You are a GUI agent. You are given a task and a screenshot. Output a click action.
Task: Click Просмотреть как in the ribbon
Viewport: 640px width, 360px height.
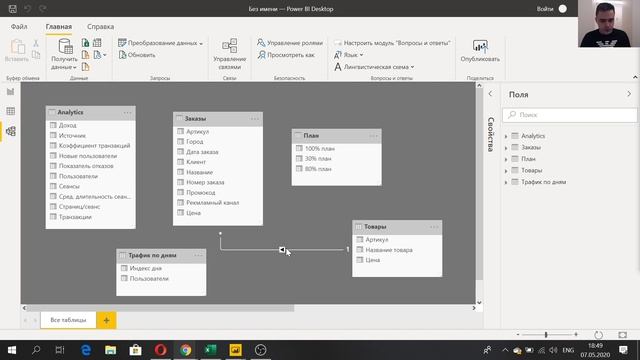click(x=287, y=55)
